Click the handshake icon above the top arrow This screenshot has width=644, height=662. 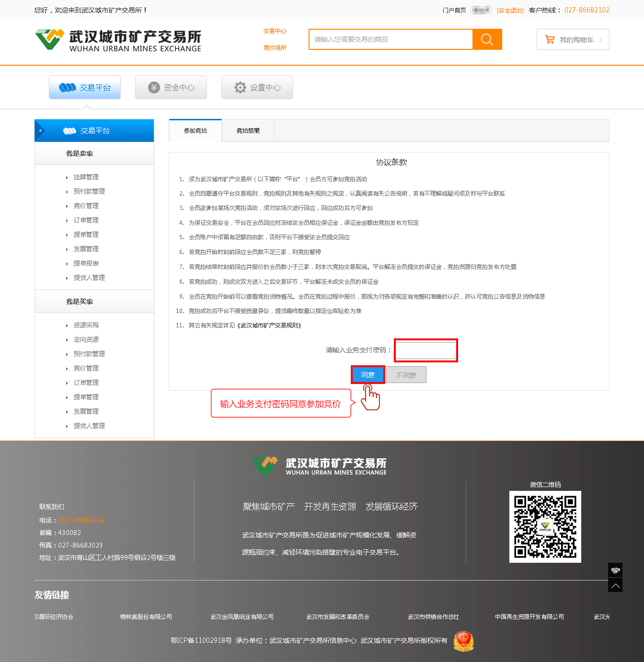[x=615, y=570]
